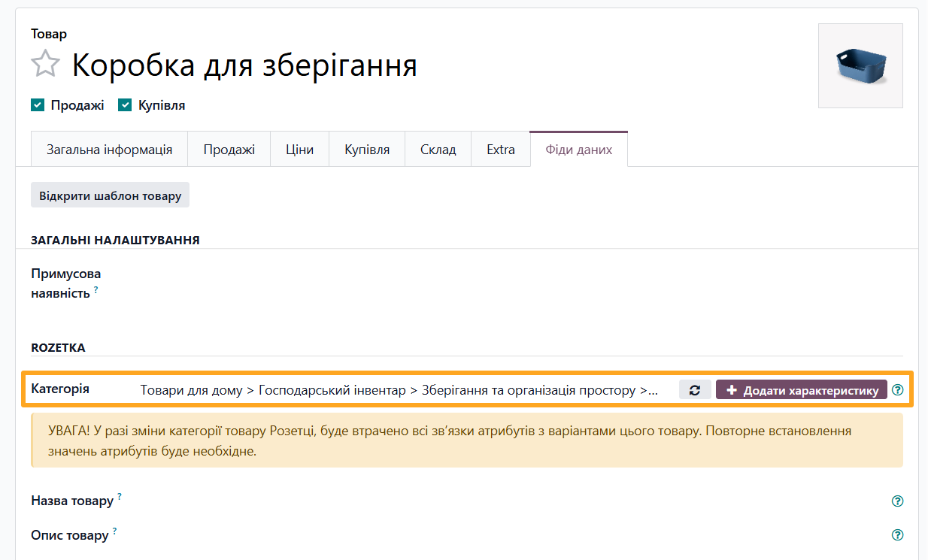Click the product name Коробка для зберігання
Screen dimensions: 928x560
point(244,65)
